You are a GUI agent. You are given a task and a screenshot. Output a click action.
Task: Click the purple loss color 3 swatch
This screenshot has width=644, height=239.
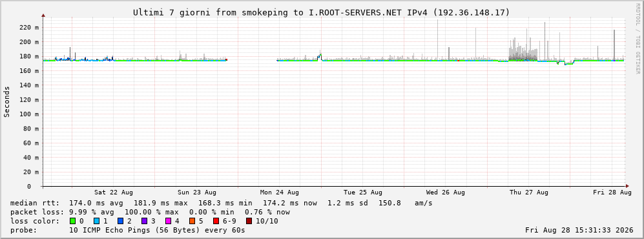pyautogui.click(x=144, y=221)
